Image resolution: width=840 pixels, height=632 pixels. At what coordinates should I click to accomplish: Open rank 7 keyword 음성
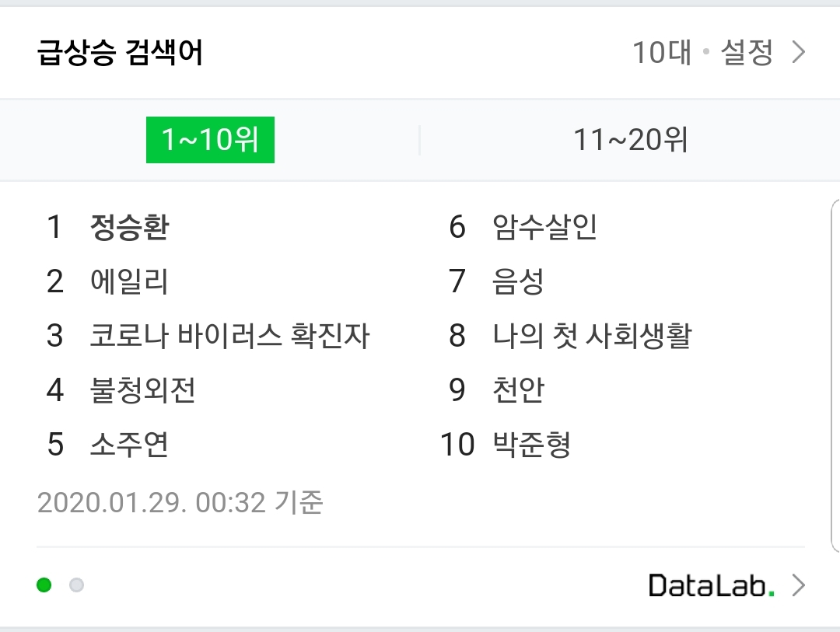click(519, 281)
